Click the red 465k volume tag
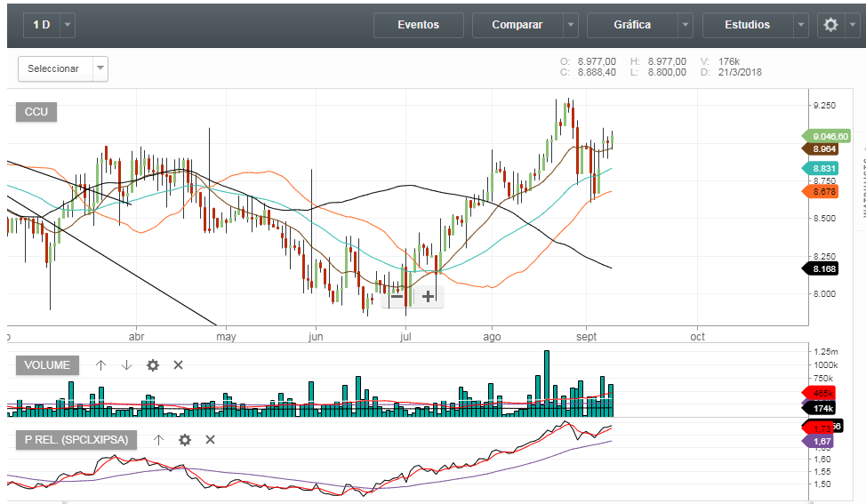Screen dimensions: 866x504 pyautogui.click(x=819, y=394)
